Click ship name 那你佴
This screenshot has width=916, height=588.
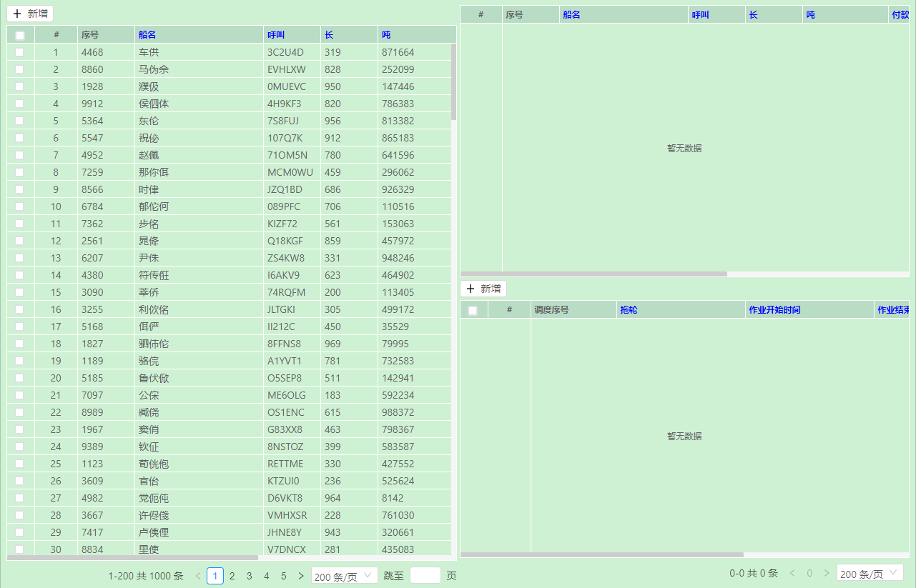(x=154, y=172)
